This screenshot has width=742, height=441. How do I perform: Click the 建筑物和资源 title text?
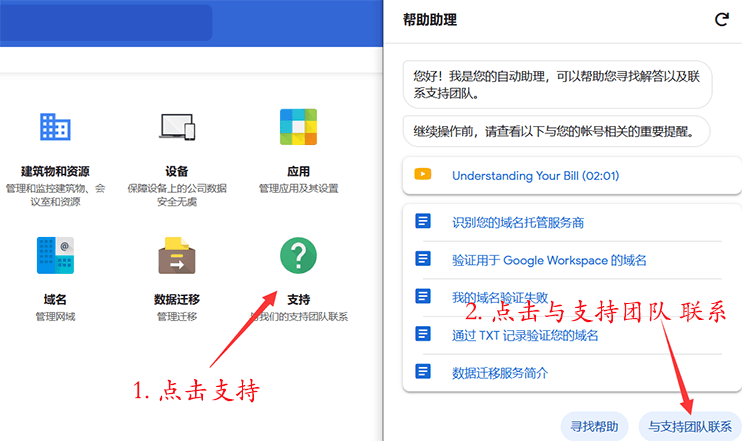click(55, 171)
